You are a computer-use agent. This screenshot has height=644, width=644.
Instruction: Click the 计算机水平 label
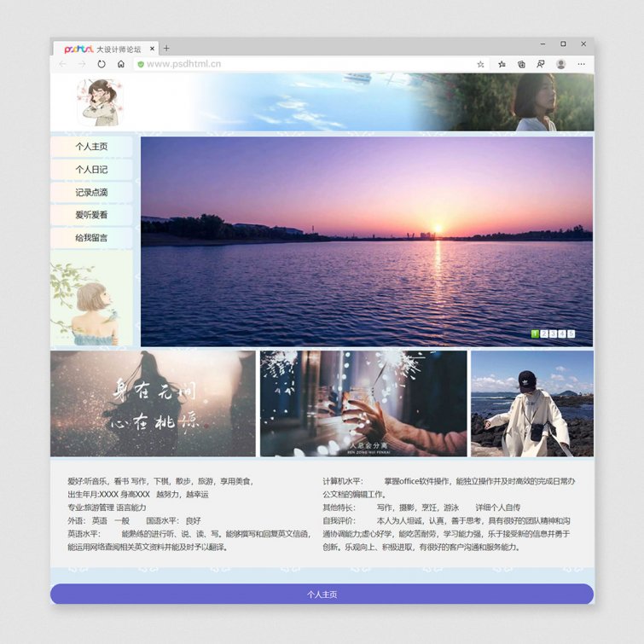coord(343,481)
